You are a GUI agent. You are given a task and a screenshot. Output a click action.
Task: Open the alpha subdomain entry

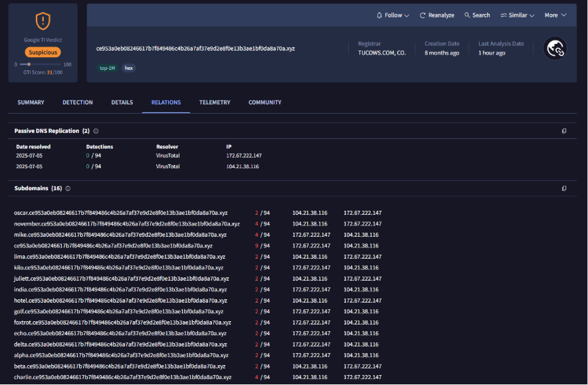(121, 355)
